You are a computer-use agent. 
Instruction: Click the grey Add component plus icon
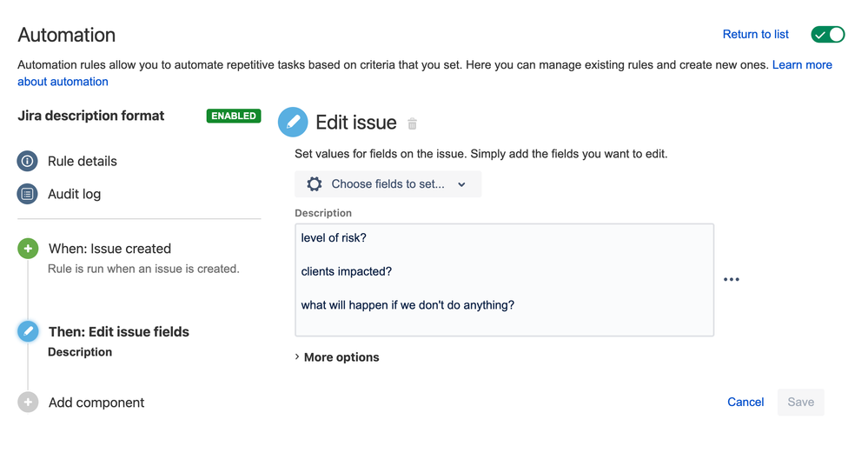click(x=28, y=403)
